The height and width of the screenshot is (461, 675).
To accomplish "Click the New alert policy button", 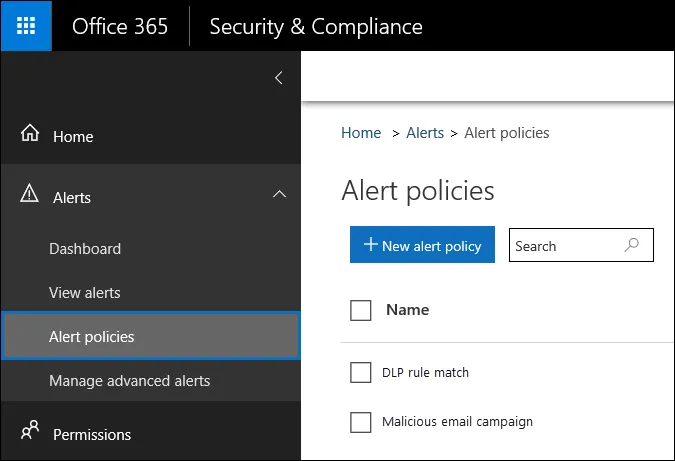I will tap(422, 244).
